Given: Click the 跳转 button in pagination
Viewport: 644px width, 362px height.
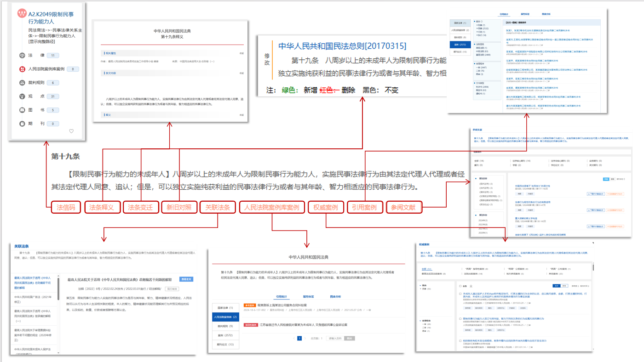Looking at the screenshot, I should (350, 339).
